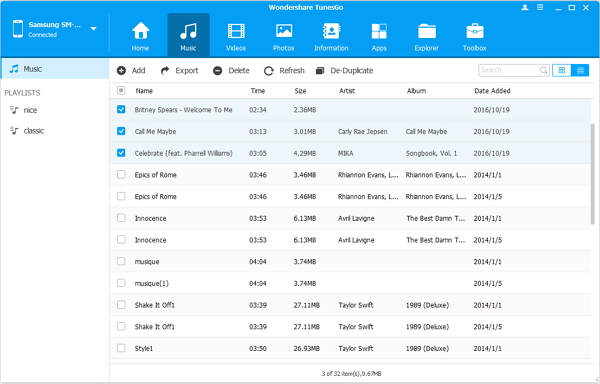600x384 pixels.
Task: Sort by the Size column header
Action: pos(300,91)
